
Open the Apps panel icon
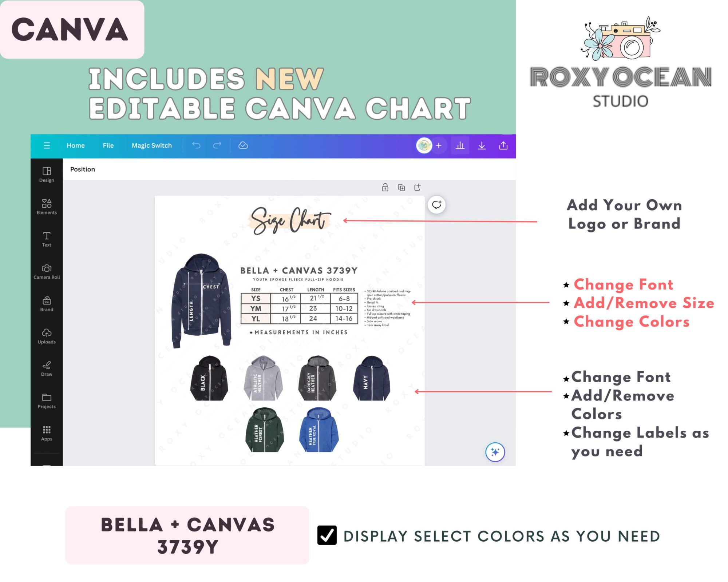pyautogui.click(x=46, y=432)
